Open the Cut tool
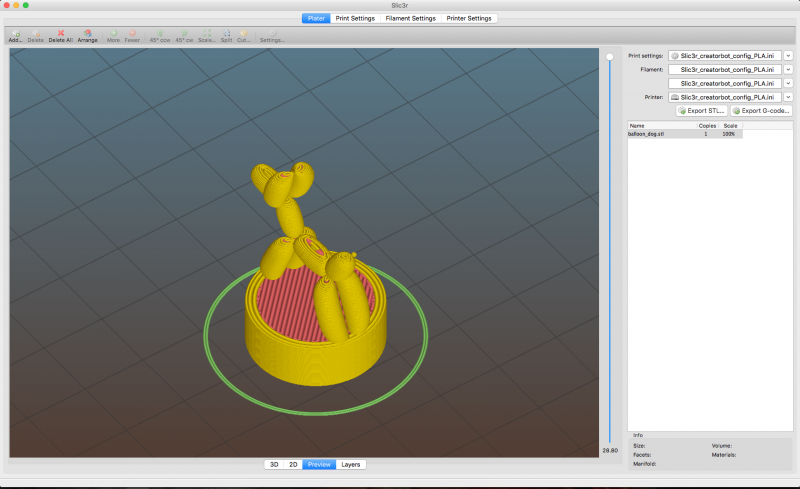800x489 pixels. [x=243, y=35]
